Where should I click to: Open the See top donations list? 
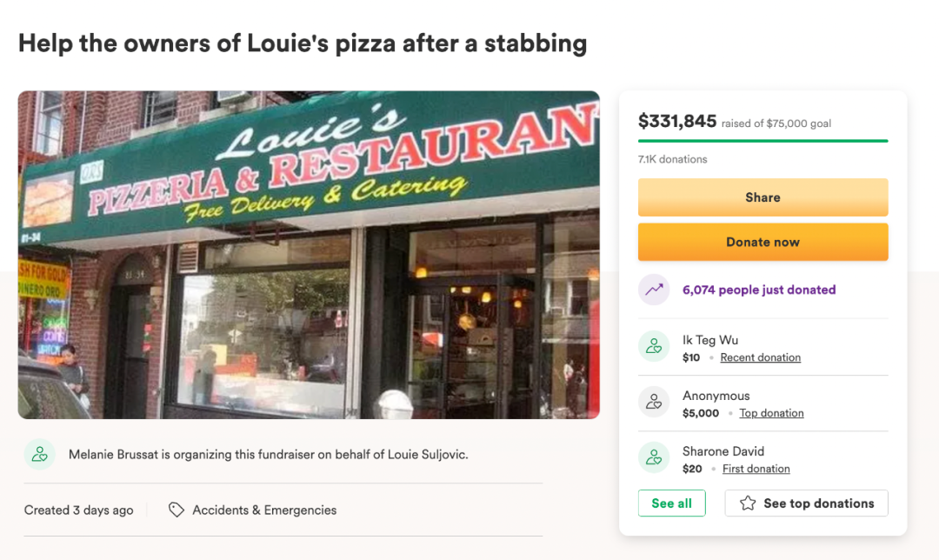806,503
